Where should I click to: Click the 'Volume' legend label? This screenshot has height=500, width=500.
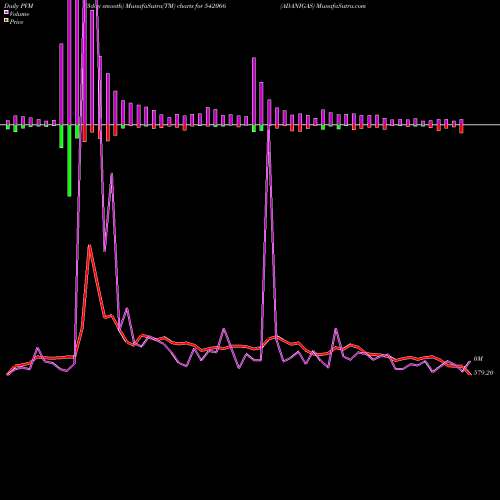point(19,14)
